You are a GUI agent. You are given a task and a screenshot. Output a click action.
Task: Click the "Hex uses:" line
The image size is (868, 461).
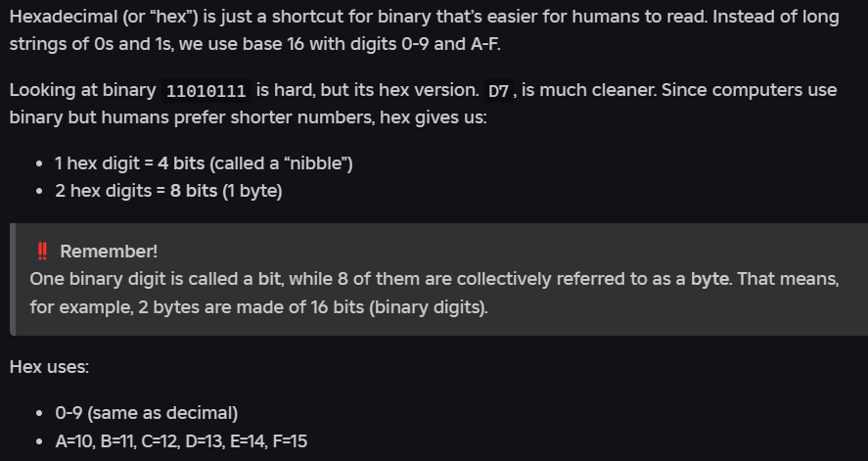pyautogui.click(x=49, y=367)
